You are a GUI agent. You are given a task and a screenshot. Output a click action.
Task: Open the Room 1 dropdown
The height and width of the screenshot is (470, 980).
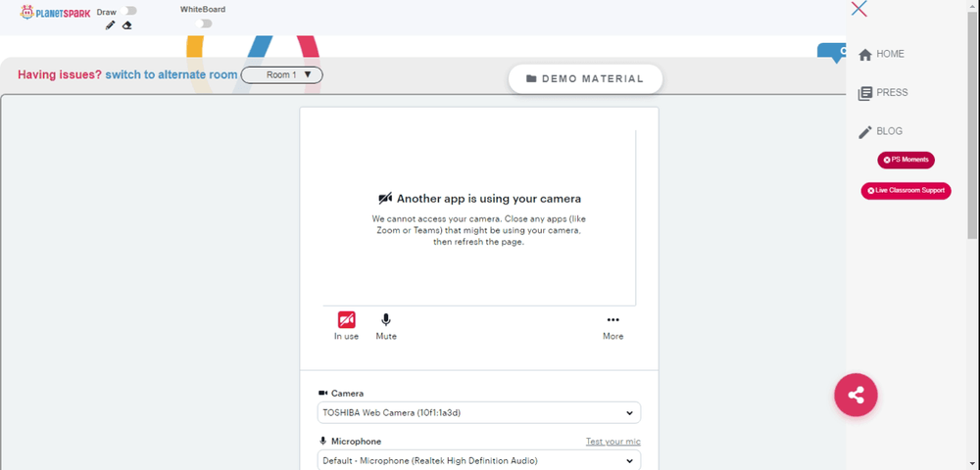282,74
